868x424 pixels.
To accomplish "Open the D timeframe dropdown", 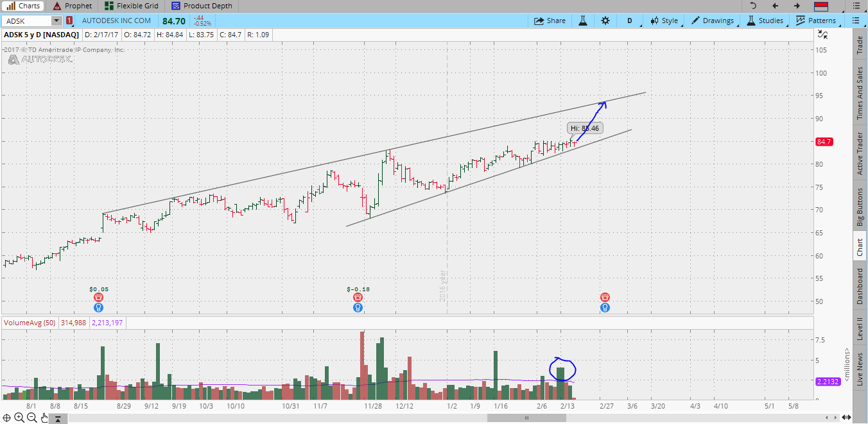I will [x=629, y=21].
